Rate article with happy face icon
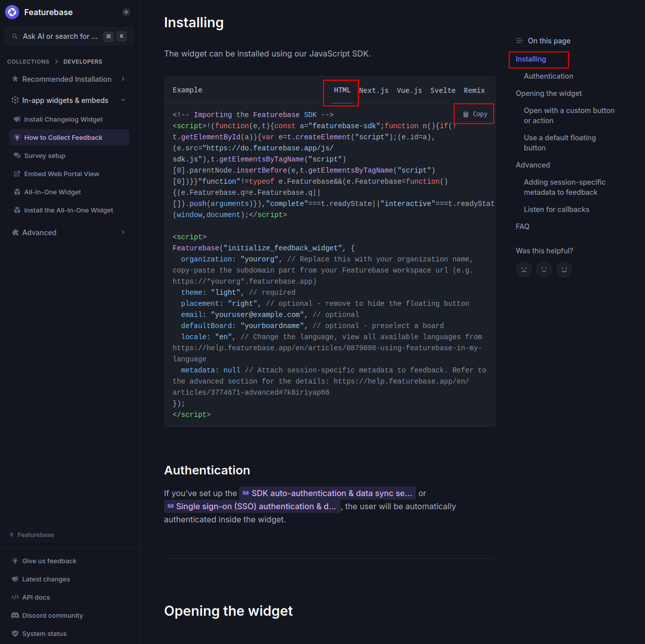 click(x=564, y=270)
